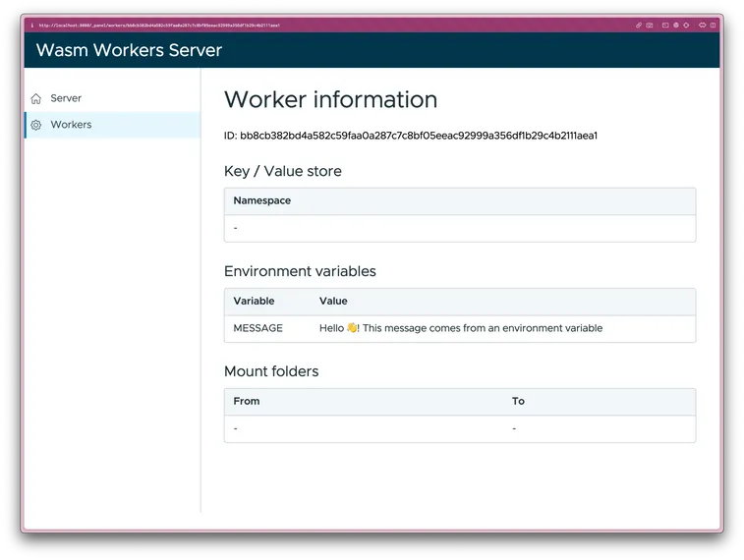Click the localhost URL address field
Screen dimensions: 744x560
[x=159, y=26]
